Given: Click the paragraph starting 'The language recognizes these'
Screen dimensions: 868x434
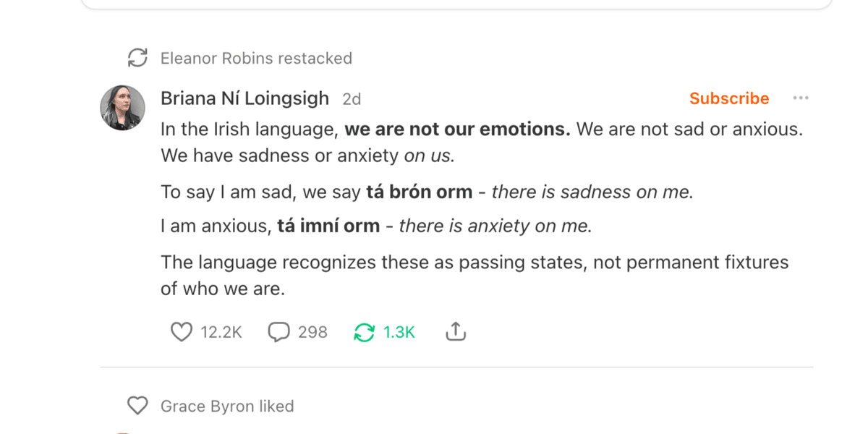Looking at the screenshot, I should (x=475, y=275).
